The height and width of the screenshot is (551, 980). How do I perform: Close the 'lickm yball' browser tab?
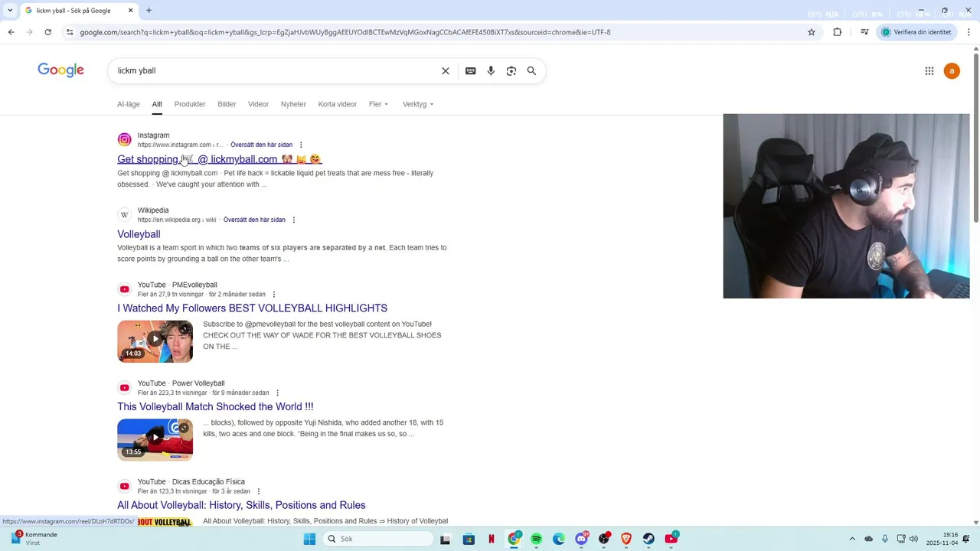click(x=130, y=11)
